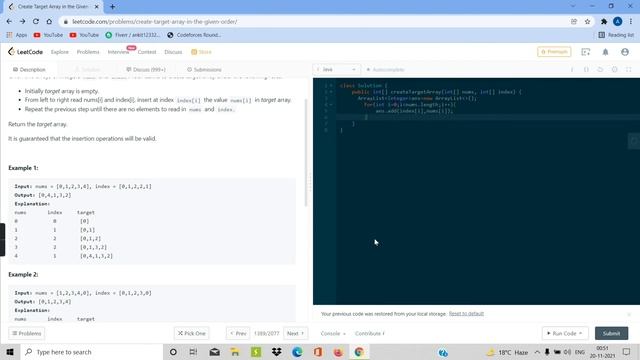Open the Problems list button
640x360 pixels.
coord(27,333)
